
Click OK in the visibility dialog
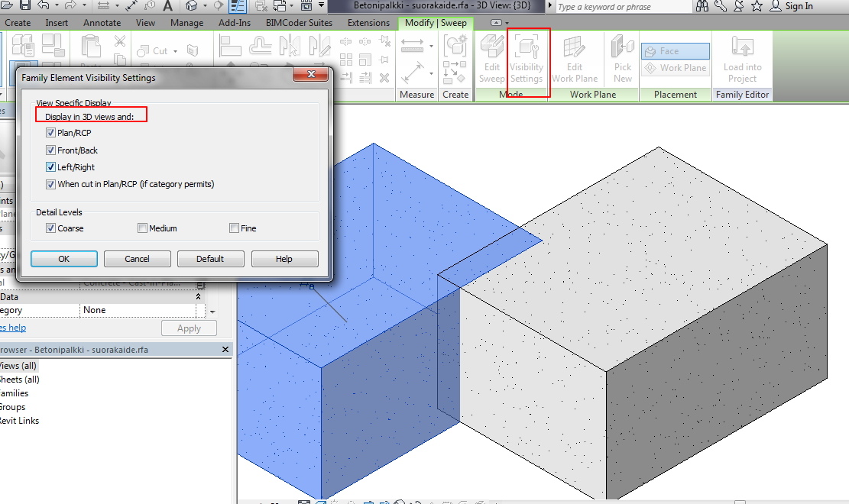tap(63, 258)
